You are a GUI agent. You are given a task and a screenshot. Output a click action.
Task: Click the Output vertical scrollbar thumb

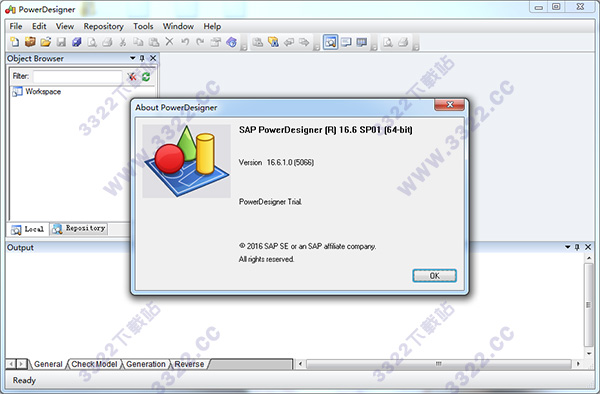pyautogui.click(x=589, y=305)
